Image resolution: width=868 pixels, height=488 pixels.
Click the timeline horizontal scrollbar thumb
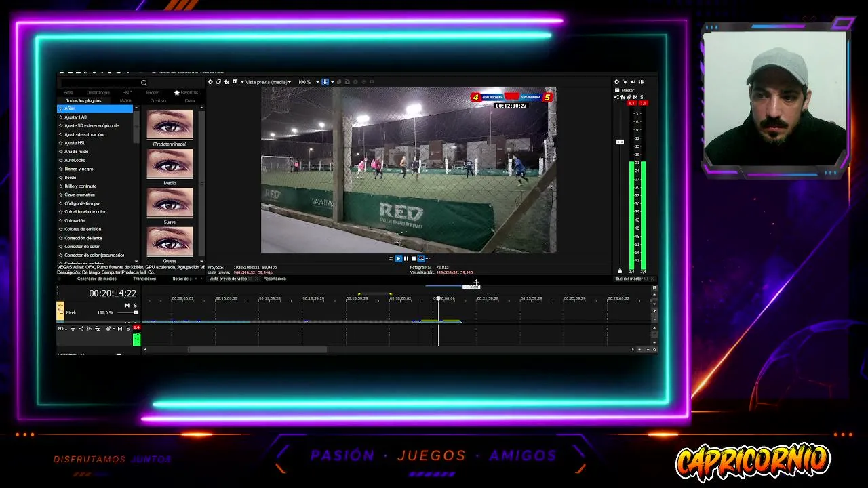[x=257, y=350]
